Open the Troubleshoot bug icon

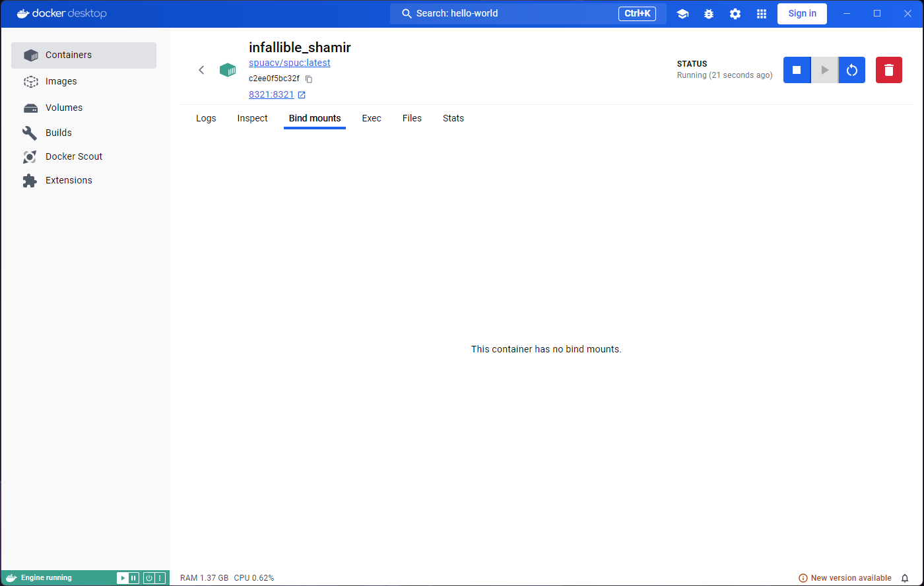tap(709, 14)
